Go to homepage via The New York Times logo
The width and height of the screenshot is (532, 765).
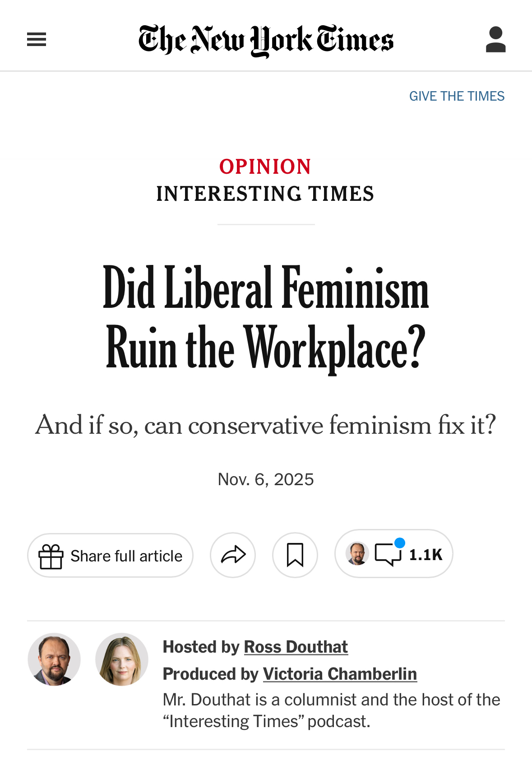coord(266,40)
